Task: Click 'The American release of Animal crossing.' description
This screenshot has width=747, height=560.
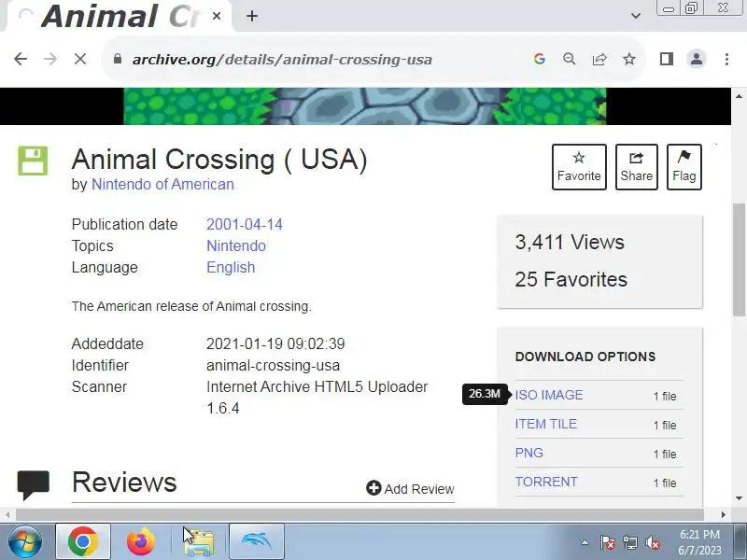Action: click(191, 306)
